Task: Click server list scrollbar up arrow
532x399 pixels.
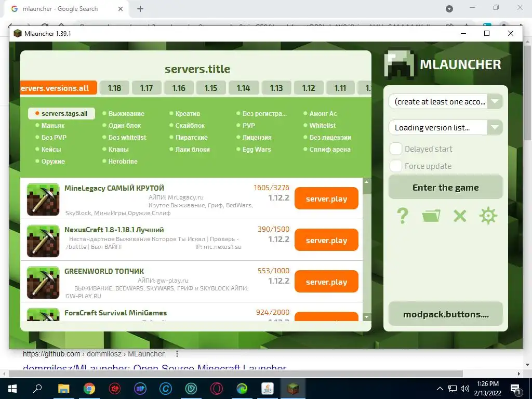Action: pyautogui.click(x=366, y=182)
